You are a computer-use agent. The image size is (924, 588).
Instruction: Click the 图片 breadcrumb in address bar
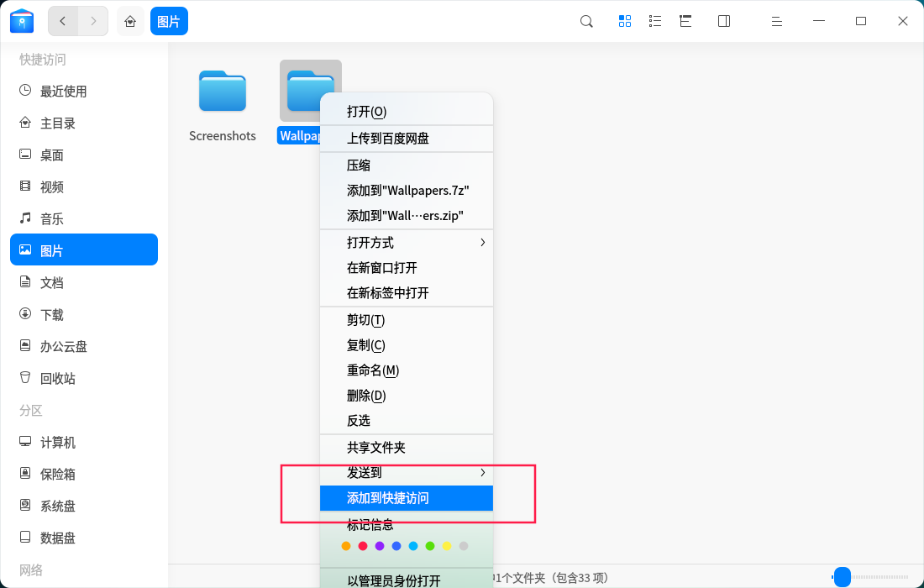pyautogui.click(x=169, y=21)
